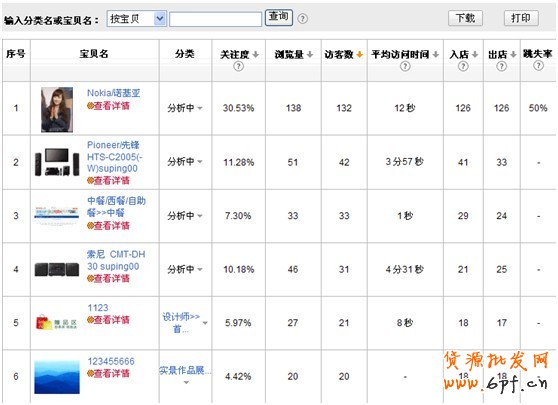Screen dimensions: 558x405
Task: Sort by 平均访问时间 arrow icon
Action: pyautogui.click(x=436, y=54)
